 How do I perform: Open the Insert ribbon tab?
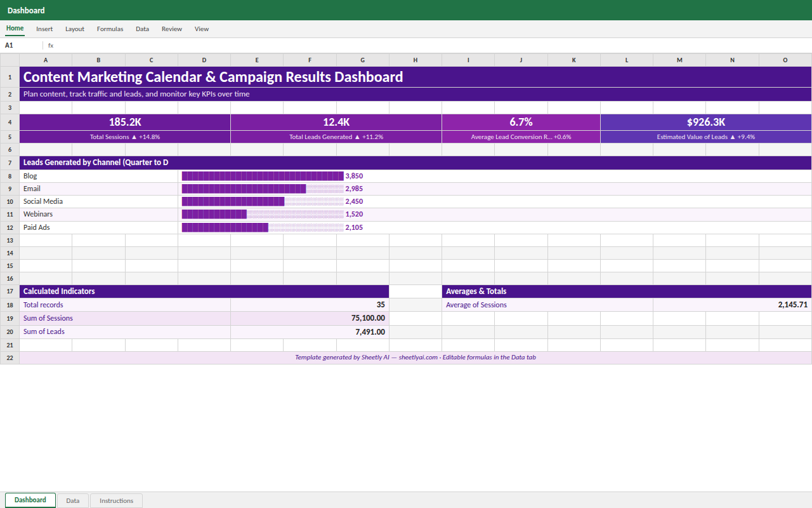(x=44, y=29)
